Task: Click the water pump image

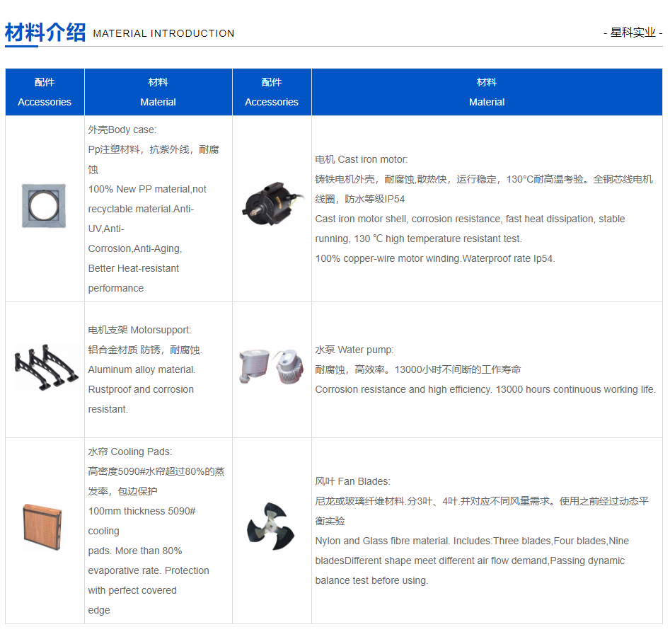Action: pos(272,367)
